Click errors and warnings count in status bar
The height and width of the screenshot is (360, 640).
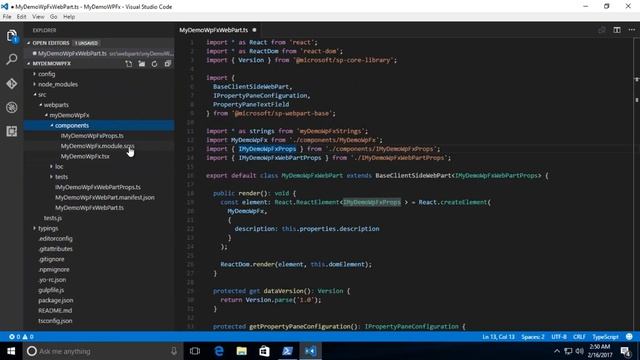tap(21, 337)
